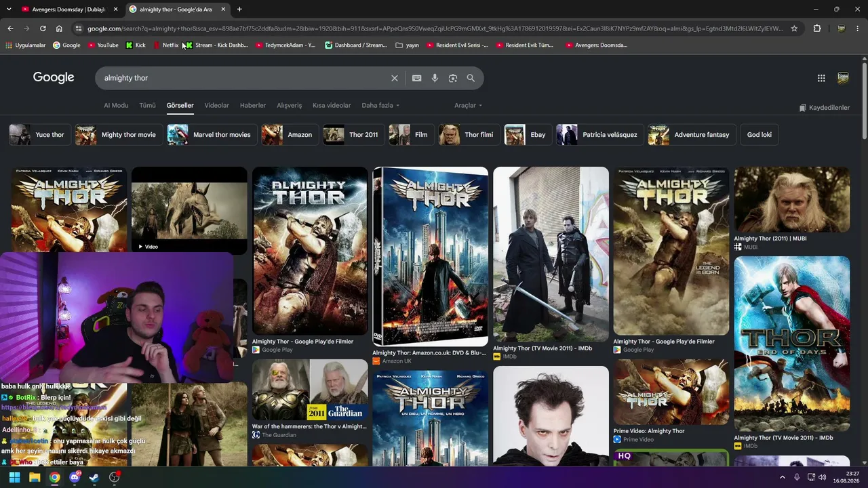Open the 'Kaydedilenler' saved items link
This screenshot has width=868, height=488.
click(x=824, y=108)
